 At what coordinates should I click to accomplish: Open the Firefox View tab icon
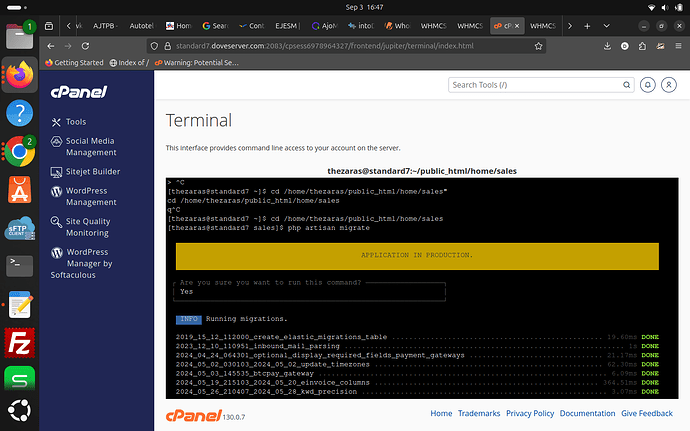coord(49,26)
